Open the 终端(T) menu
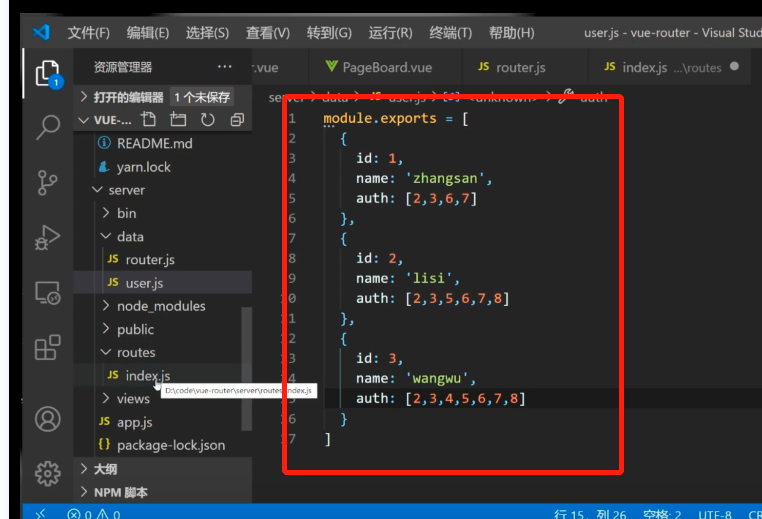This screenshot has height=519, width=762. pos(450,33)
